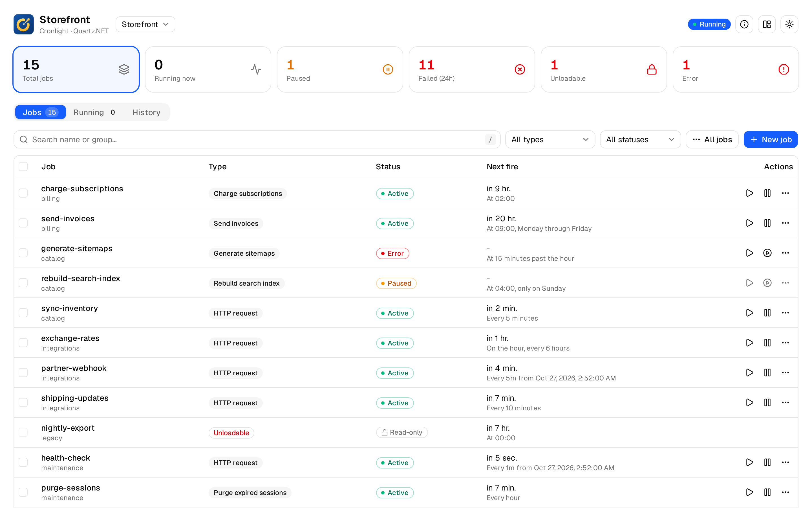Focus the search name or group field

[x=257, y=139]
